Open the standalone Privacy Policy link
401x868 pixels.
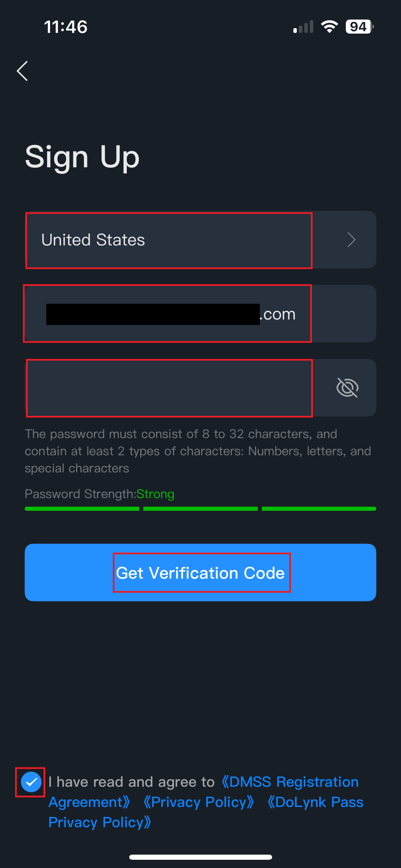199,802
